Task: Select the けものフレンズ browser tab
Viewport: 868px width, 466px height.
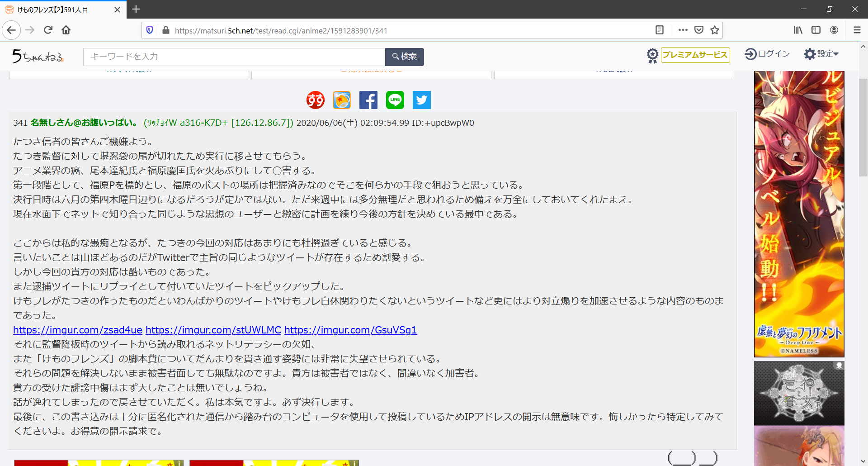Action: pos(59,10)
